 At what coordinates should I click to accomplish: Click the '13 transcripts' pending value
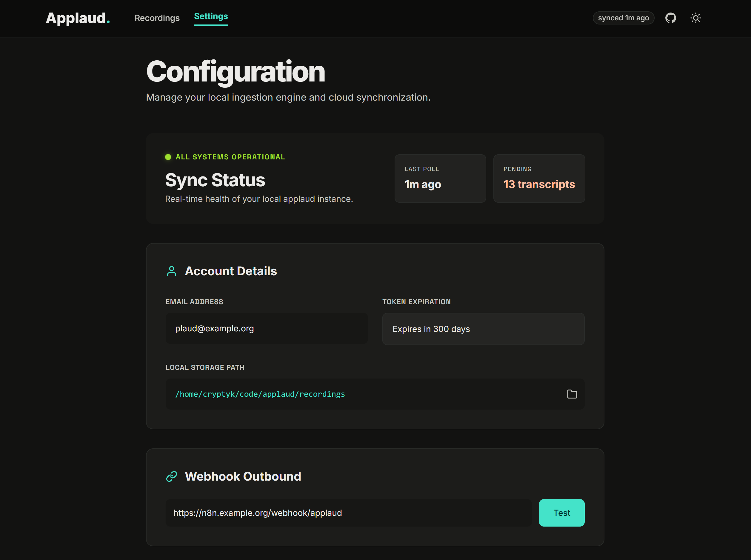click(539, 184)
